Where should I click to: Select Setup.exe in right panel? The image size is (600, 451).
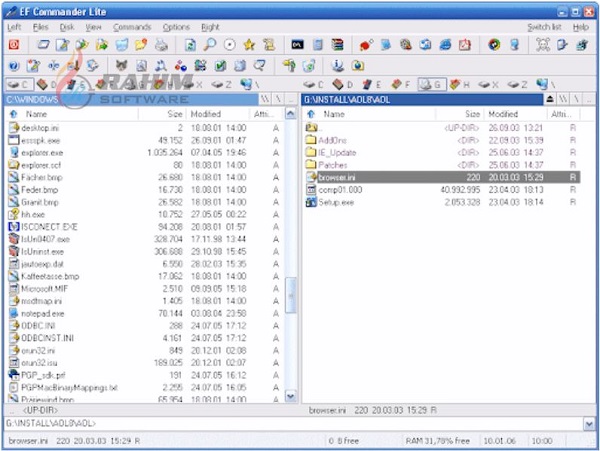pos(442,202)
